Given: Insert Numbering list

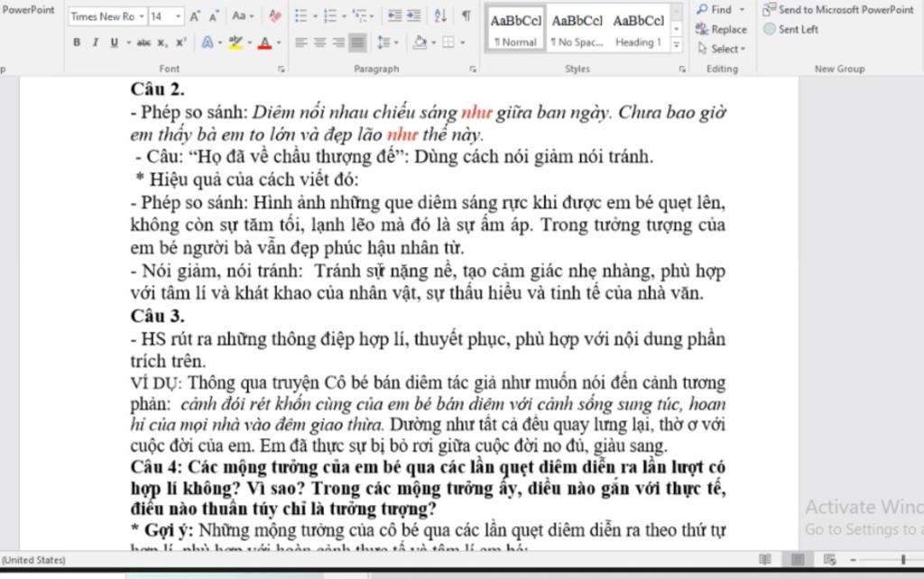Looking at the screenshot, I should click(330, 16).
